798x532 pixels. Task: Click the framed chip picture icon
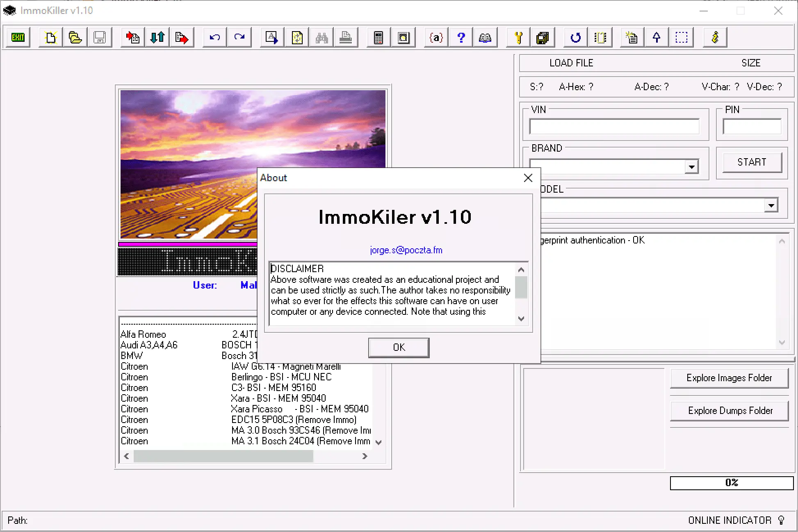404,38
